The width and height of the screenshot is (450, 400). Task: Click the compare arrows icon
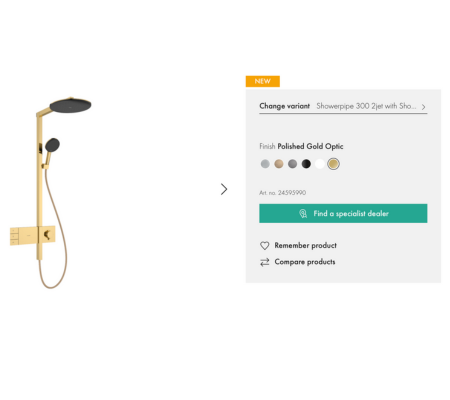click(264, 262)
